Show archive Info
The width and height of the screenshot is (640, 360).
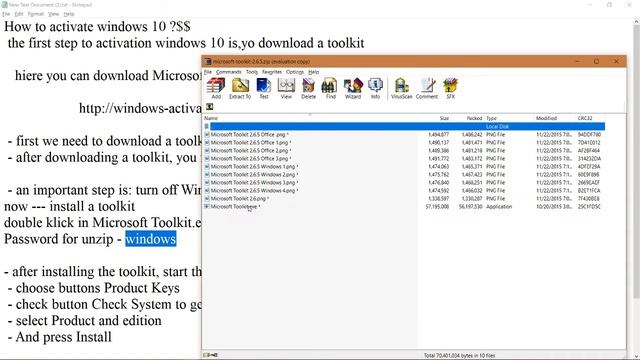pyautogui.click(x=375, y=89)
